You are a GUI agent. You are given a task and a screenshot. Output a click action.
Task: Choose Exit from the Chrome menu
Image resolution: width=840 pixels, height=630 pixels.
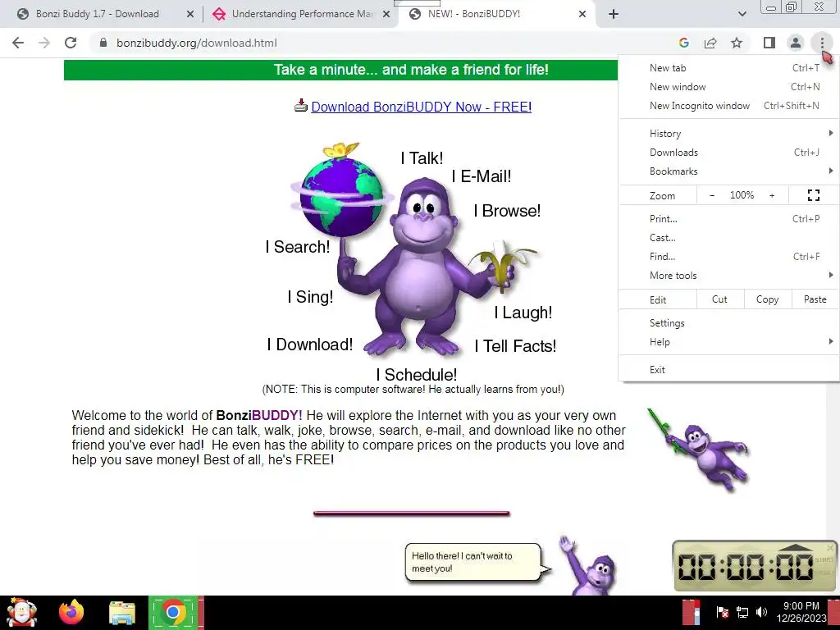point(728,370)
